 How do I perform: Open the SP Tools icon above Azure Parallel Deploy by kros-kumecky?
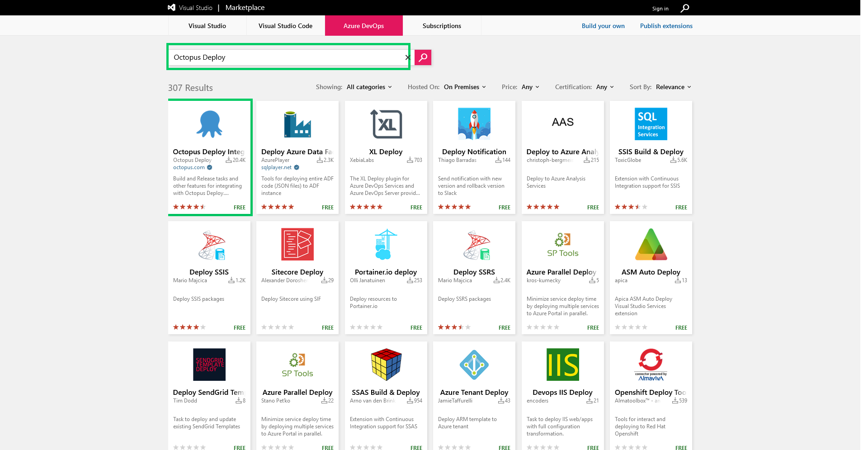point(563,245)
